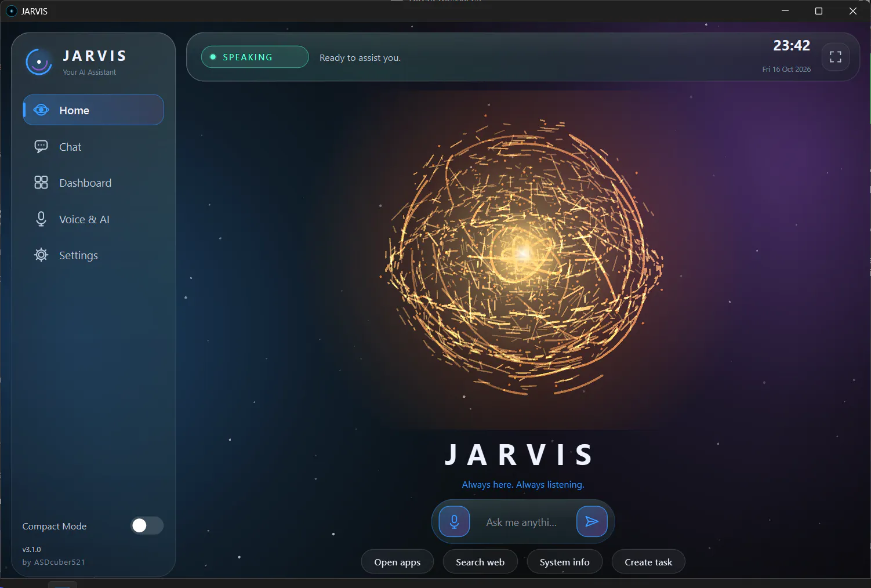
Task: Click the Compact Mode label
Action: click(55, 526)
